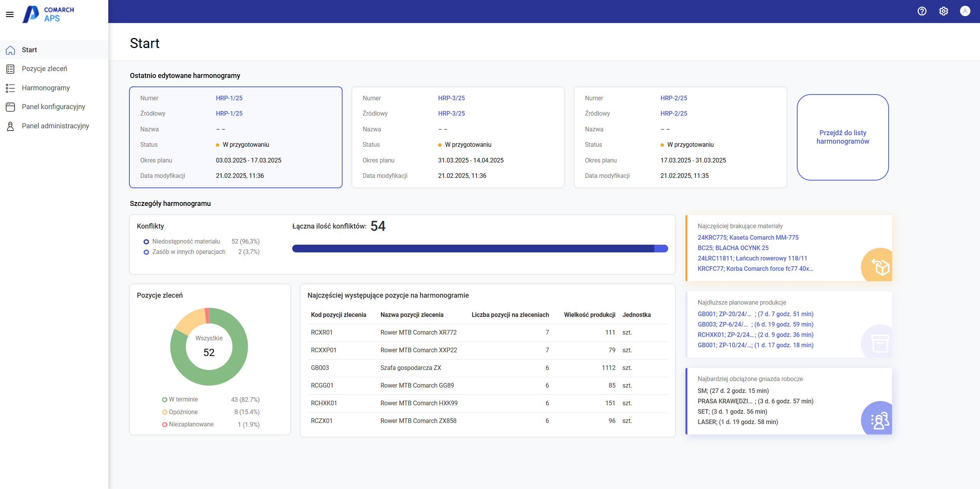
Task: Select the schedule card dated 31.03.2025 - 14.04.2025
Action: (458, 137)
